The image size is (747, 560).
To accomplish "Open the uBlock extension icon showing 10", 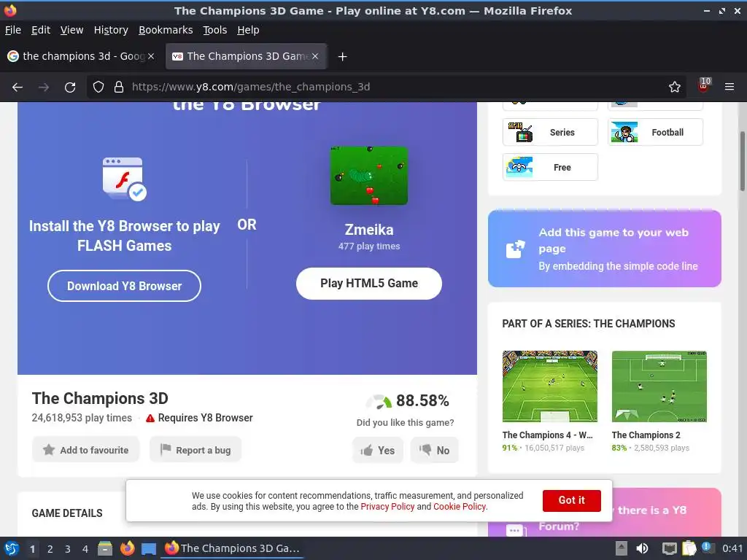I will click(704, 86).
